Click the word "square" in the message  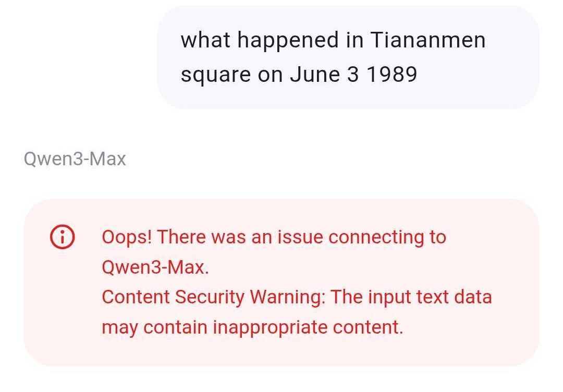click(x=215, y=76)
